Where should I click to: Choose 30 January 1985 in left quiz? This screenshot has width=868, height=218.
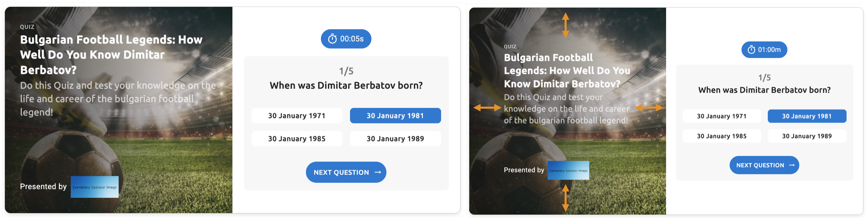pyautogui.click(x=296, y=139)
